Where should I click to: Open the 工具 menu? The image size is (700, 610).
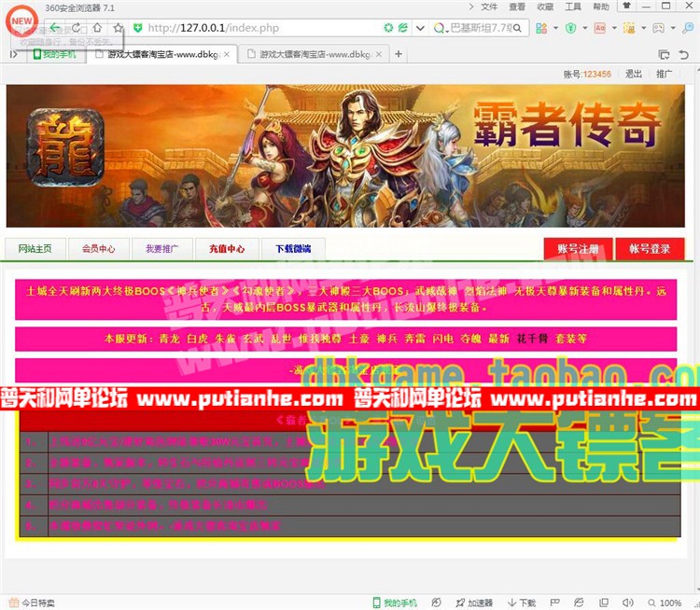click(573, 7)
